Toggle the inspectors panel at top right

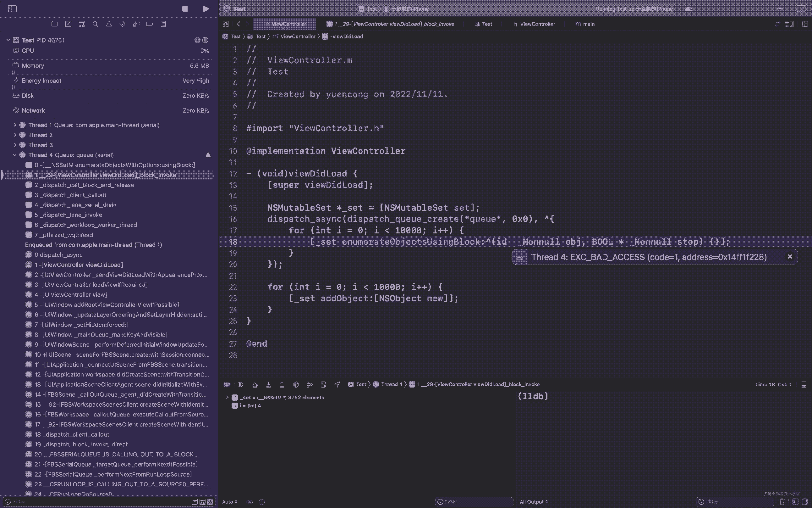(801, 9)
